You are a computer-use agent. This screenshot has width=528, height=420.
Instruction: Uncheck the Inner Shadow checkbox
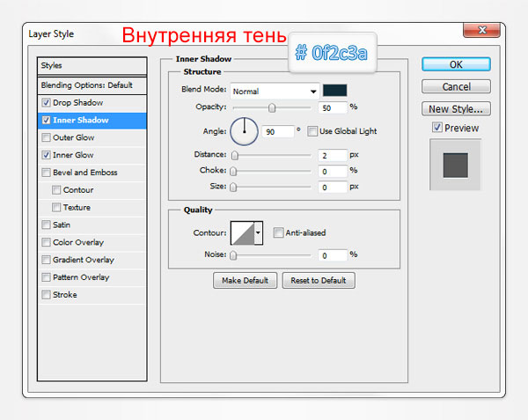(x=46, y=120)
